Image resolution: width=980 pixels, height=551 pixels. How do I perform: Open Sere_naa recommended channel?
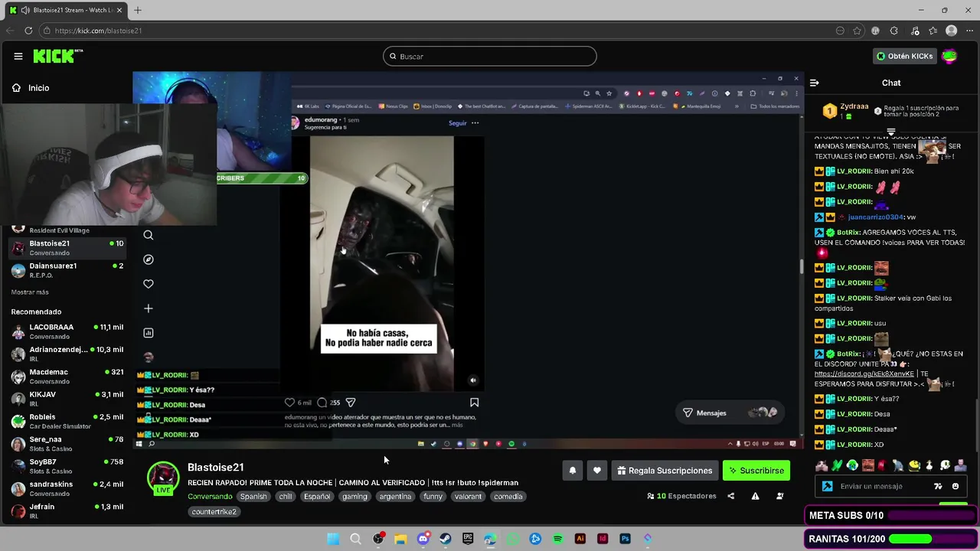click(x=67, y=444)
